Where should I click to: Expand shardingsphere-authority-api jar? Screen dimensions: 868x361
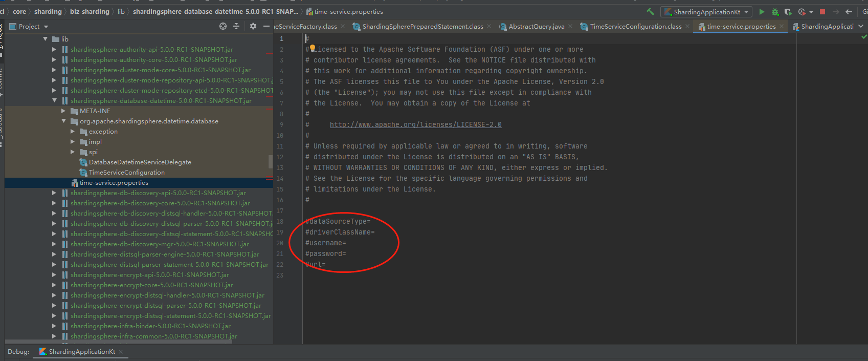(x=54, y=49)
